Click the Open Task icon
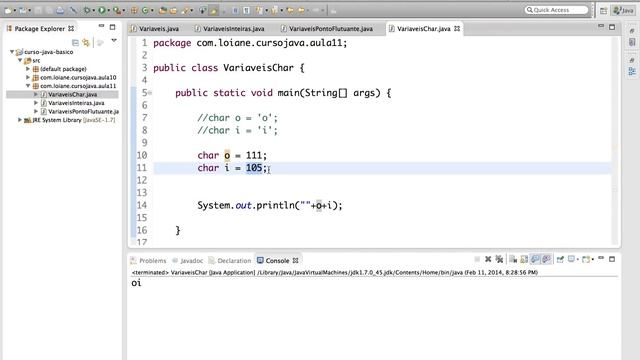The height and width of the screenshot is (360, 640). pyautogui.click(x=173, y=10)
